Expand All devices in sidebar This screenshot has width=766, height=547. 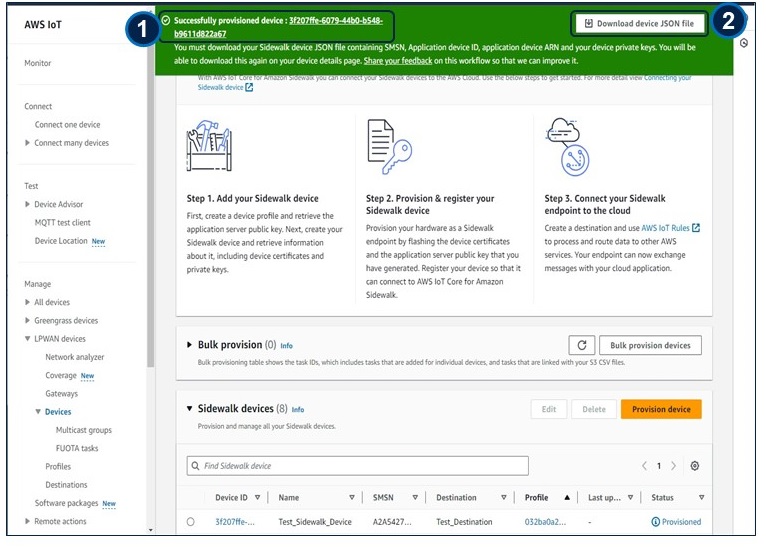coord(27,302)
